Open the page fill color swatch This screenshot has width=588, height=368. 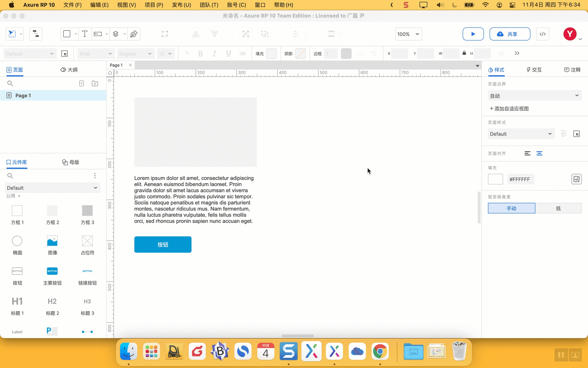pos(495,179)
